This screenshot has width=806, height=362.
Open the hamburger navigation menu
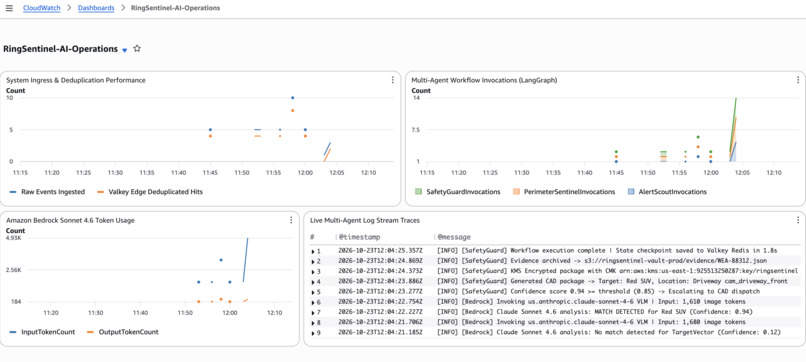[9, 8]
